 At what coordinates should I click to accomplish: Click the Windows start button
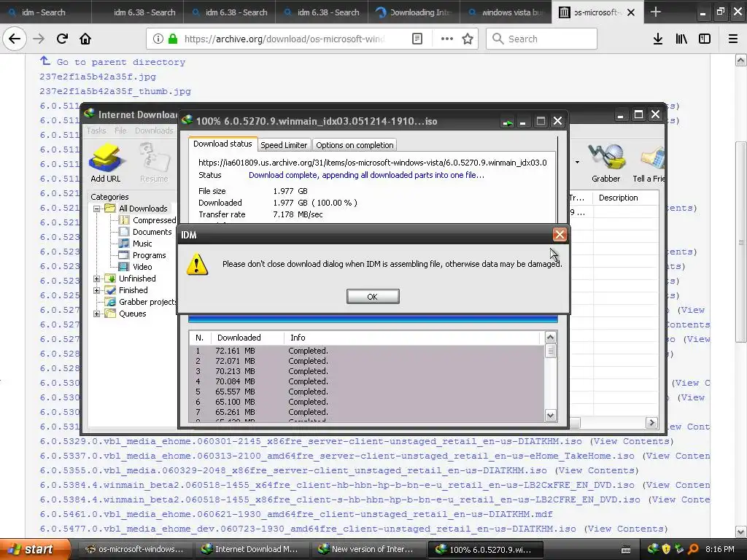[34, 549]
